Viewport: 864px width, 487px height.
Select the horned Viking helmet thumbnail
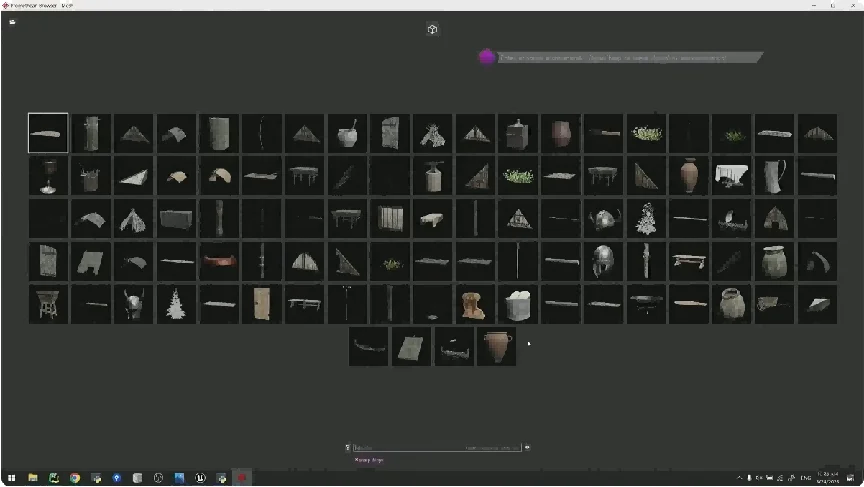133,305
